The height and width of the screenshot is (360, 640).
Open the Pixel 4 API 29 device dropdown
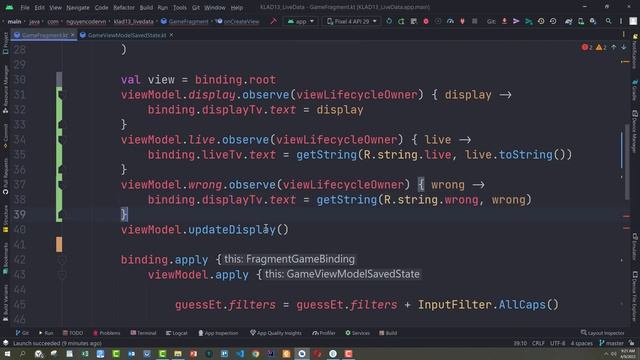pos(351,21)
